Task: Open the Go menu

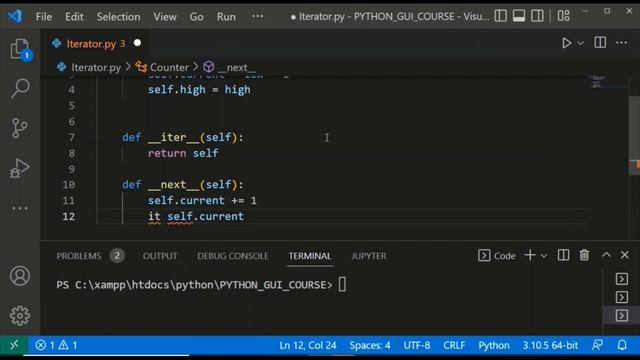Action: pyautogui.click(x=196, y=17)
